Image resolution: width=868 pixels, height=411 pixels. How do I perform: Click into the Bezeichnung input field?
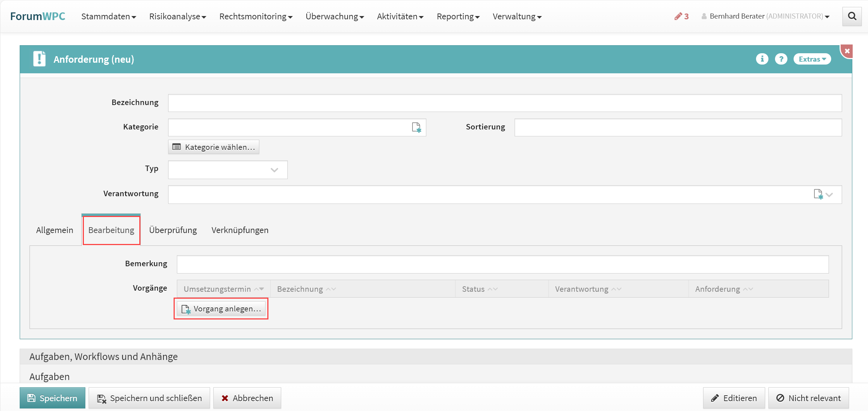coord(504,103)
